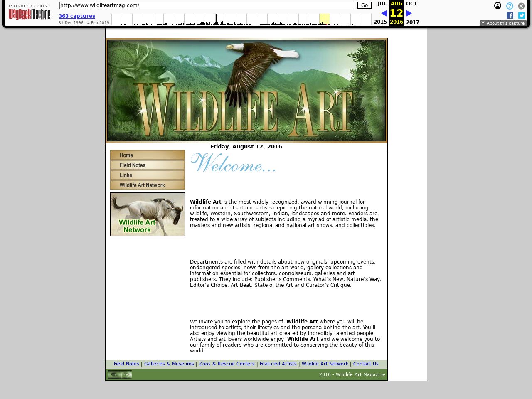Screen dimensions: 532x399
Task: Open the Wayback help icon
Action: 510,6
